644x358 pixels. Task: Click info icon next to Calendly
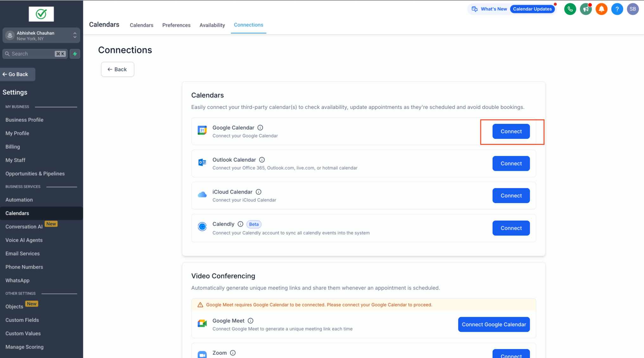click(x=240, y=224)
